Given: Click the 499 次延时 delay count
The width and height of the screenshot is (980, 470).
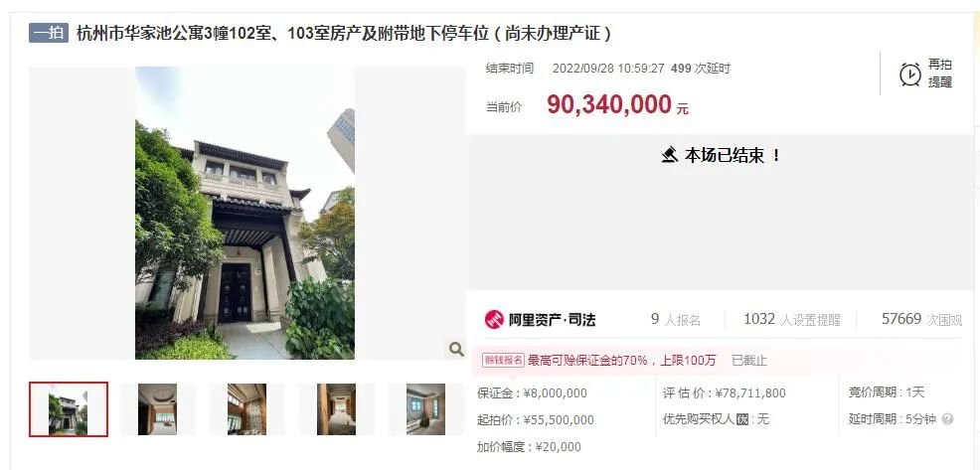Looking at the screenshot, I should pos(700,69).
